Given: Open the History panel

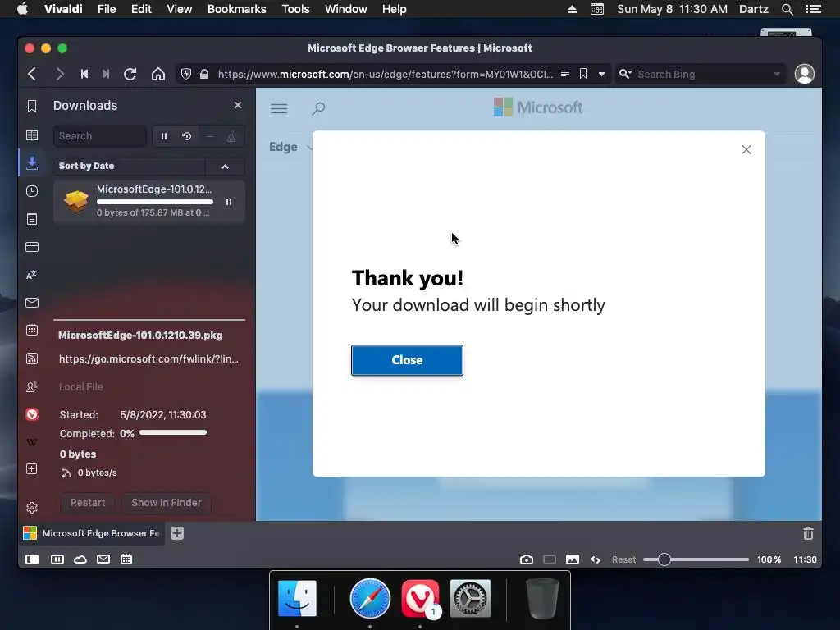Looking at the screenshot, I should pyautogui.click(x=32, y=191).
